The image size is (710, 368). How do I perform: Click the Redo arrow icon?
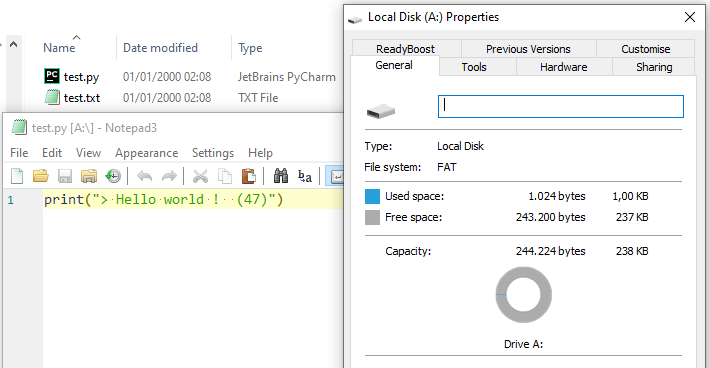(169, 176)
